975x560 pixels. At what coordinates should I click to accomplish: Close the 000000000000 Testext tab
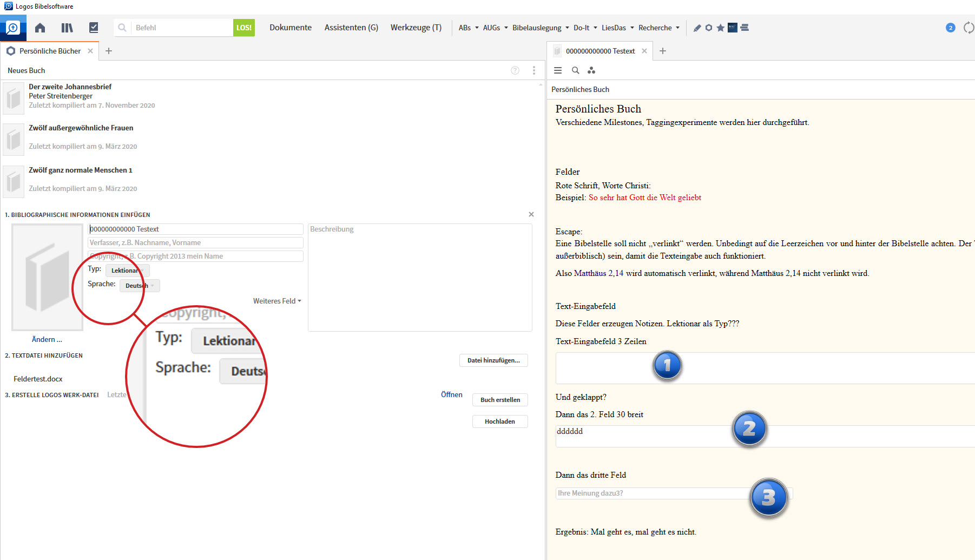tap(644, 51)
